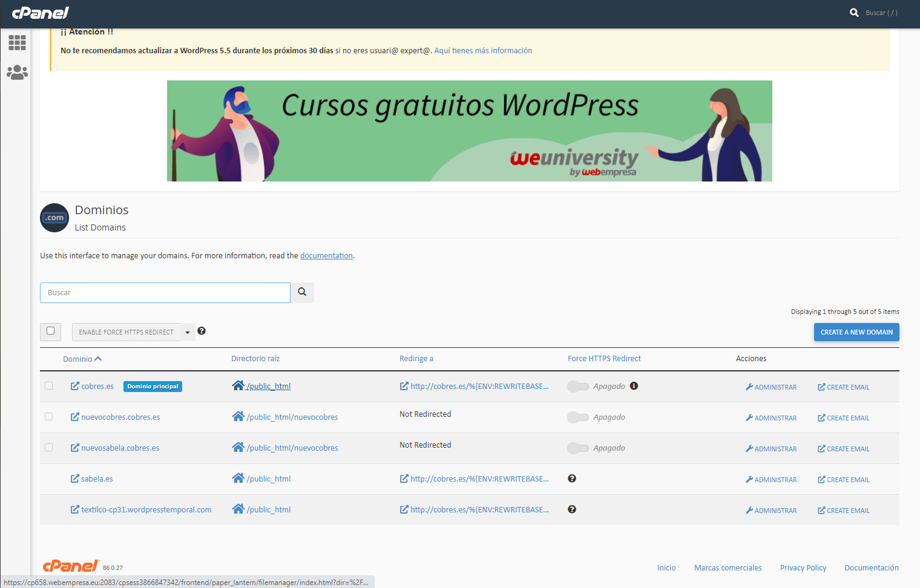Click external link icon beside cobres.es domain
This screenshot has height=588, width=920.
[75, 386]
